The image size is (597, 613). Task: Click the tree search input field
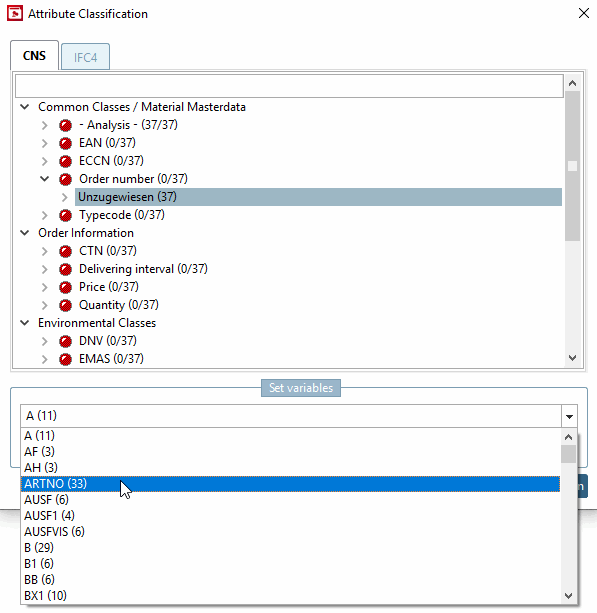[x=289, y=86]
